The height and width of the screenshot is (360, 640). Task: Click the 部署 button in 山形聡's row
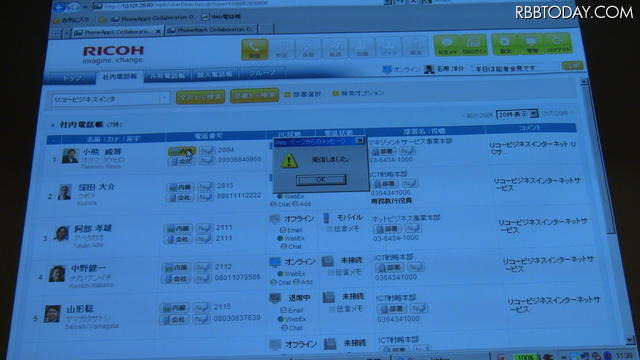392,309
